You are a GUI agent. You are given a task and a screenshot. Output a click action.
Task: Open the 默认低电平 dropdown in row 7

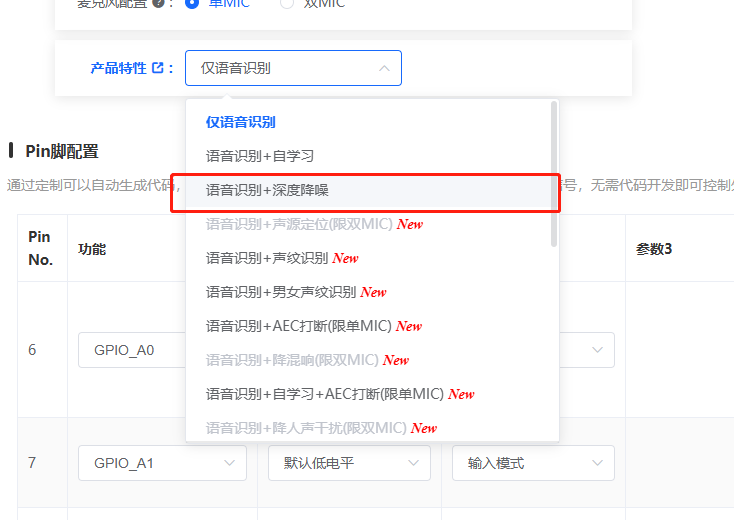[x=349, y=463]
